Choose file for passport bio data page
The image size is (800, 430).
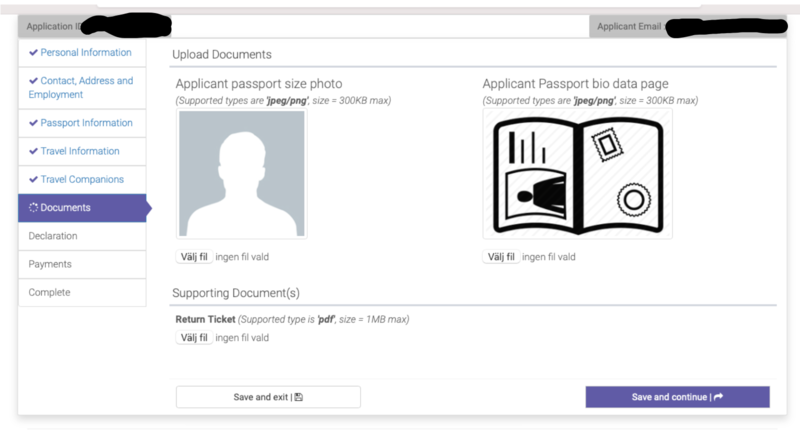[x=500, y=257]
